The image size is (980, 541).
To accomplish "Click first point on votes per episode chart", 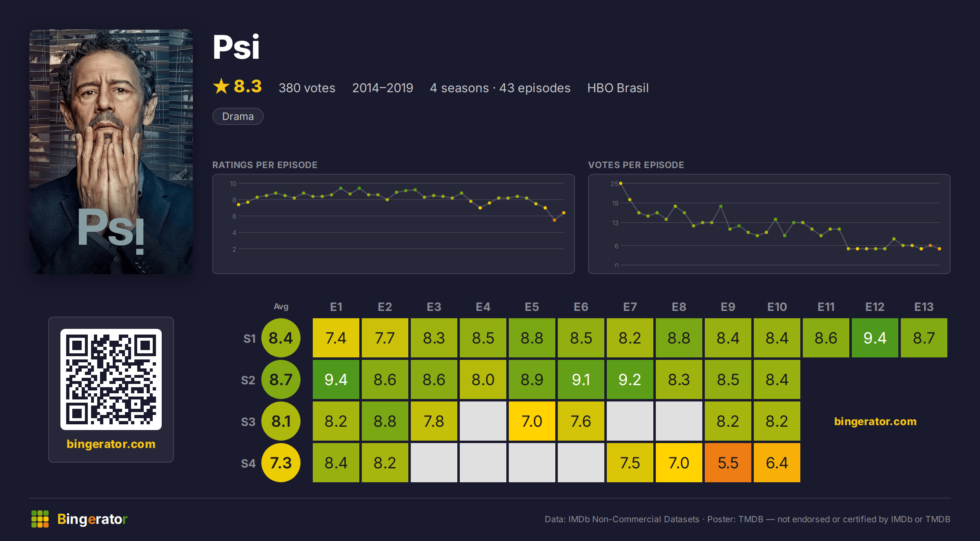I will (x=621, y=184).
